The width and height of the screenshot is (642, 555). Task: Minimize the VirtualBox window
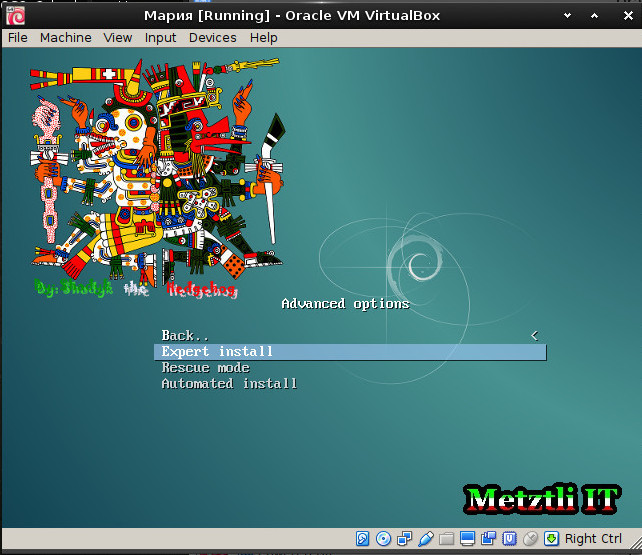click(567, 16)
